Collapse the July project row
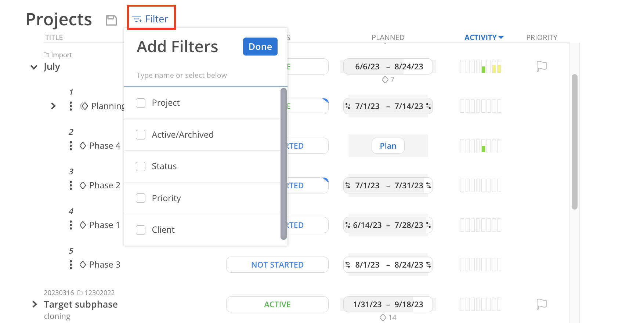 34,67
